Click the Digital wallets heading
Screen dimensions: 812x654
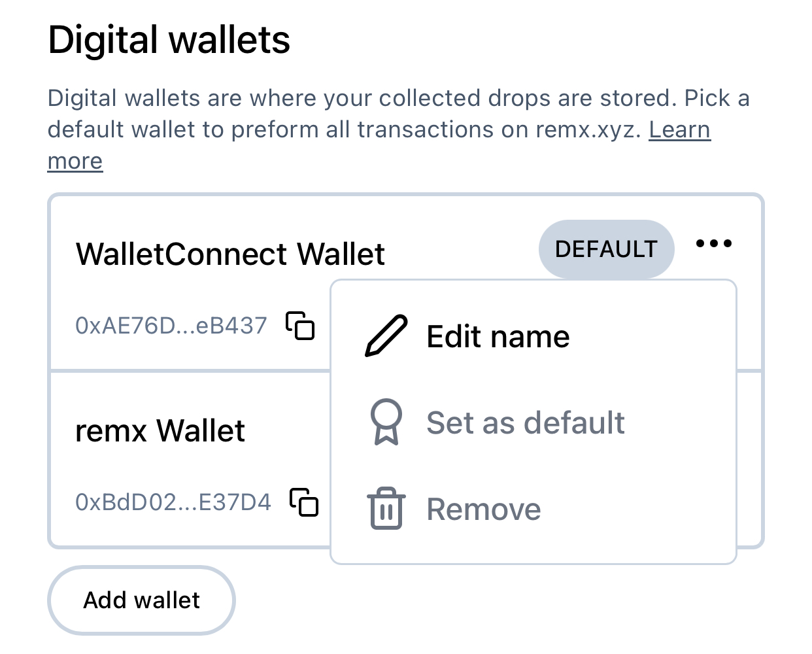169,40
